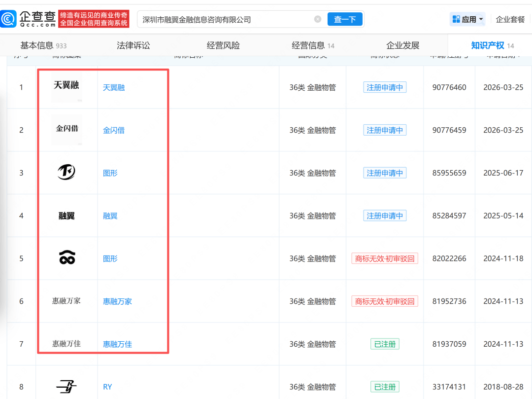Viewport: 532px width, 399px height.
Task: Open the 图形 link in row 5
Action: 110,259
